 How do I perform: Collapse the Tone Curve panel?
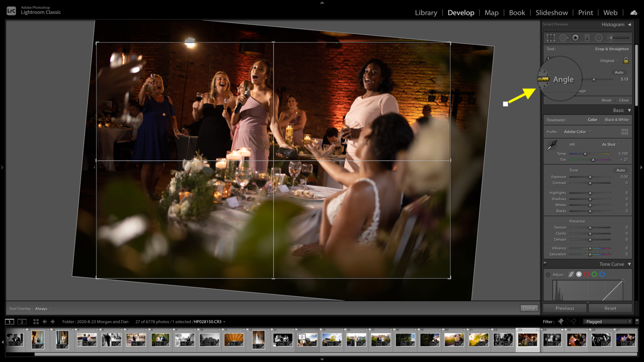point(630,264)
